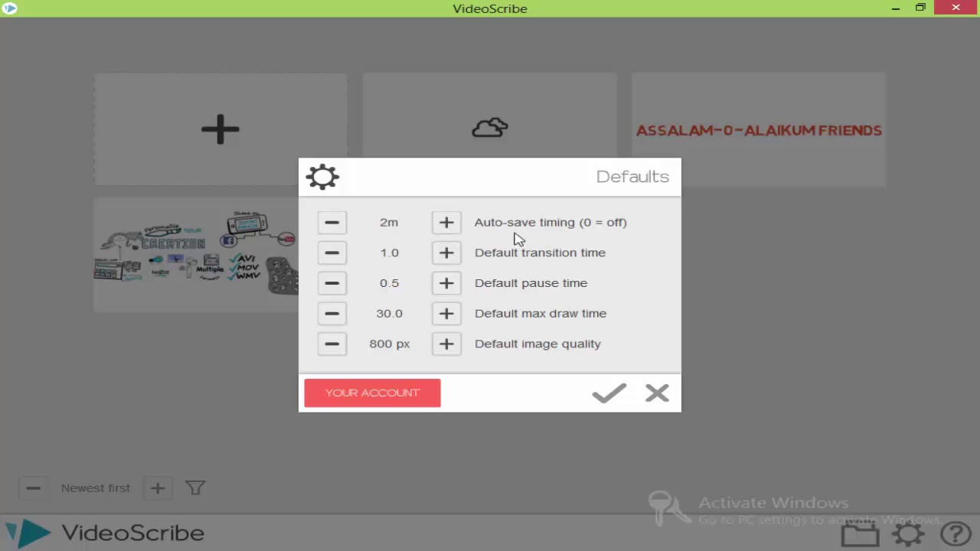
Task: Increase default image quality
Action: (x=446, y=344)
